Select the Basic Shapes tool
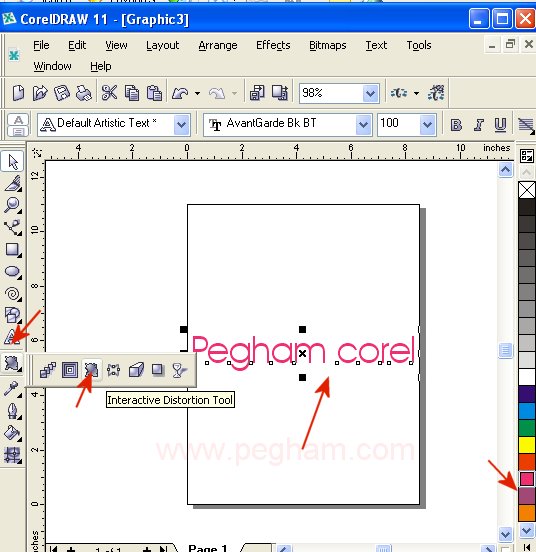This screenshot has height=552, width=536. 13,315
